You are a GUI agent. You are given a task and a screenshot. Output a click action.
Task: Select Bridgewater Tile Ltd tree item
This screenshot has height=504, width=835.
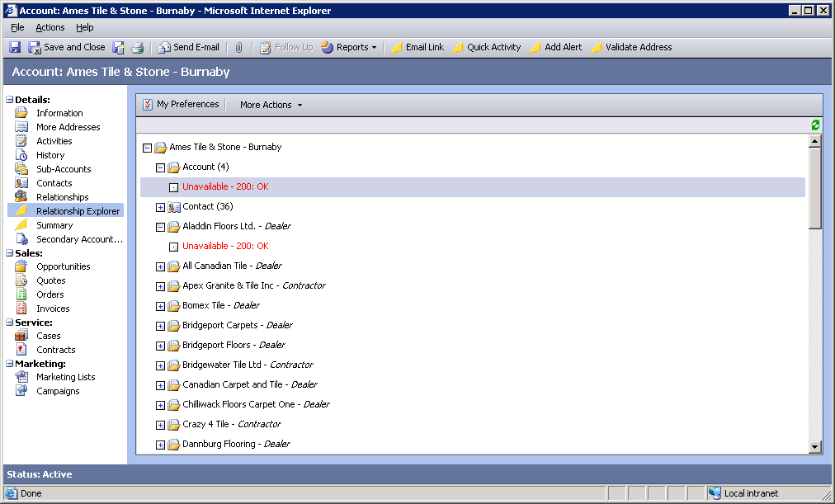(x=248, y=365)
